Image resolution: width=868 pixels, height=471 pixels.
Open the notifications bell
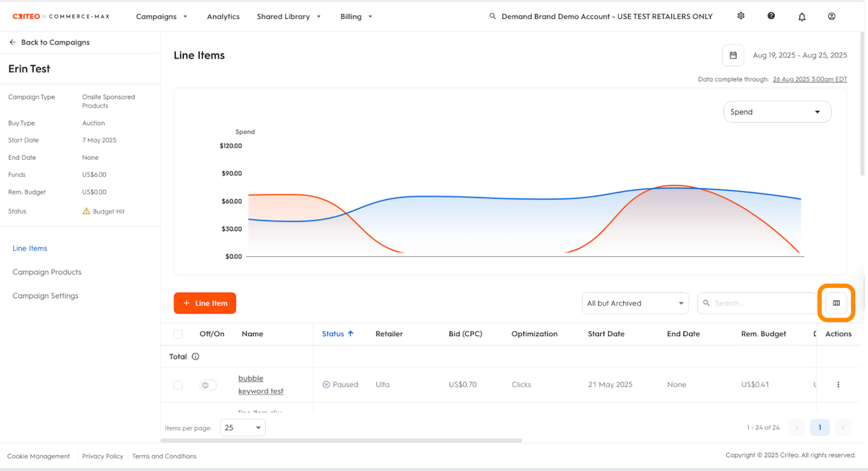click(802, 17)
